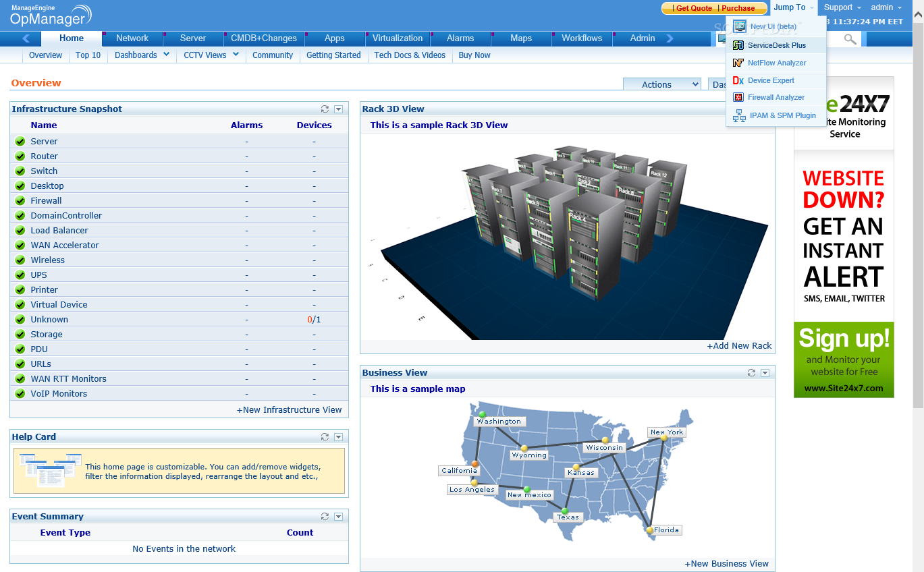Viewport: 924px width, 572px height.
Task: Refresh the Infrastructure Snapshot widget
Action: point(325,109)
